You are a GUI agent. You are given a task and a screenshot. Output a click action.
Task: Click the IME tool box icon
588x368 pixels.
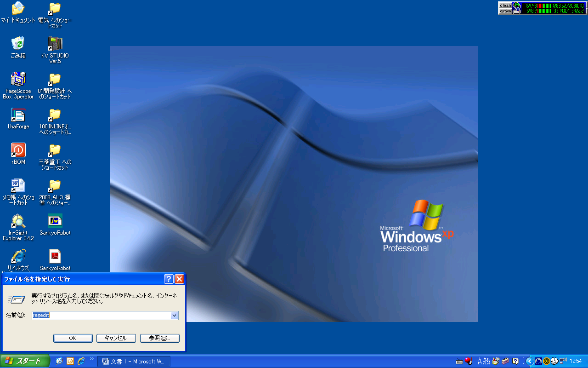[505, 362]
